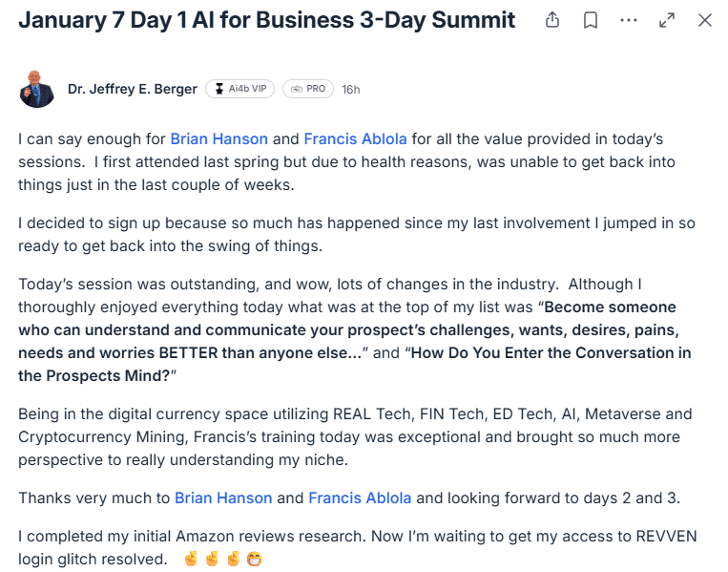Click the author name Dr. Jeffrey E. Berger
This screenshot has height=572, width=728.
point(133,89)
